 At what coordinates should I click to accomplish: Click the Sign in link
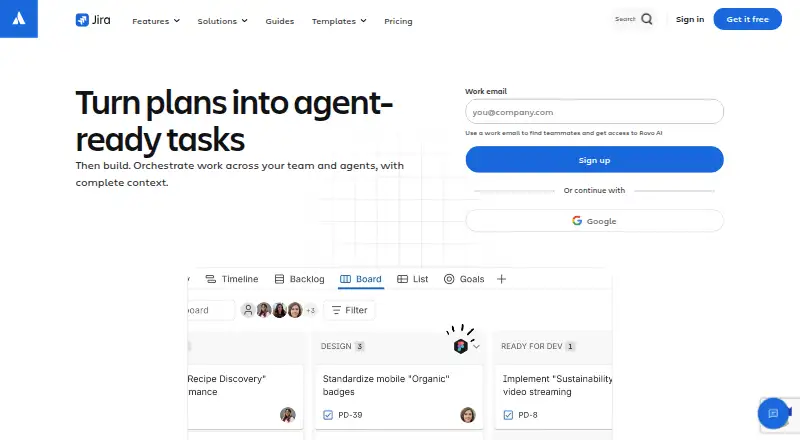coord(690,19)
